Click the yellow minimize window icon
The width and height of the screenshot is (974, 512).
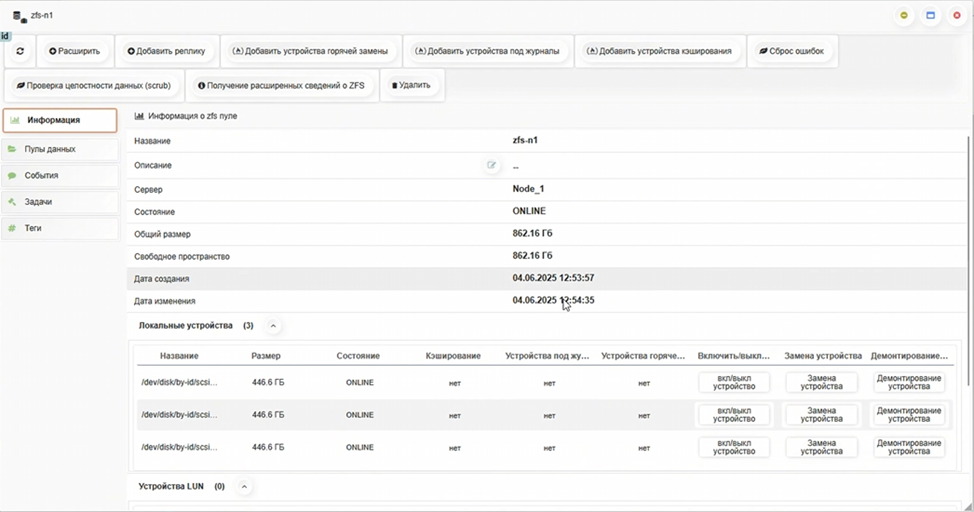pyautogui.click(x=904, y=16)
